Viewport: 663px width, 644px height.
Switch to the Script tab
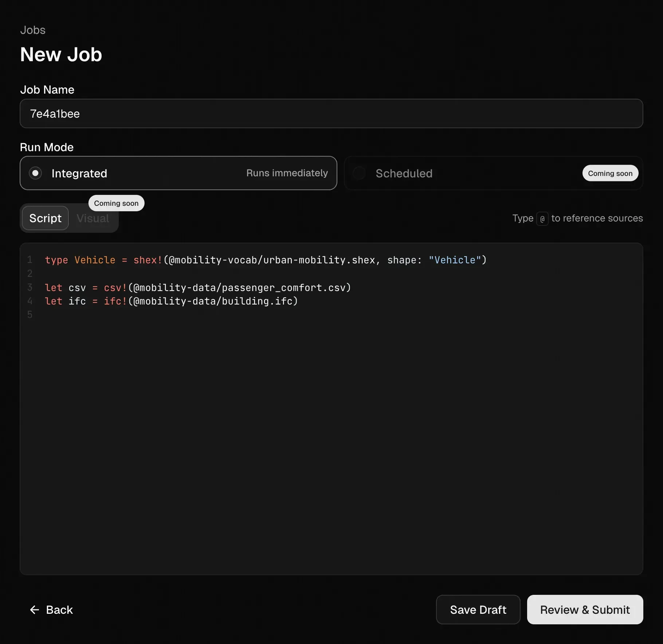45,218
